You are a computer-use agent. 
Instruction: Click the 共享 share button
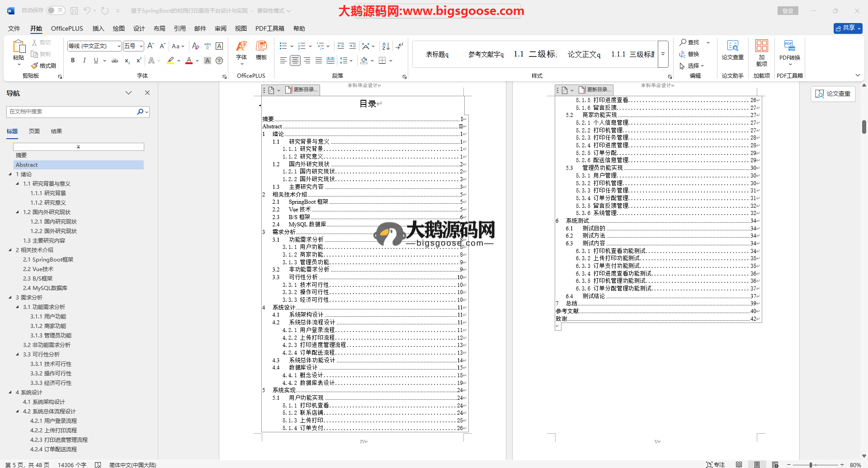pos(848,28)
